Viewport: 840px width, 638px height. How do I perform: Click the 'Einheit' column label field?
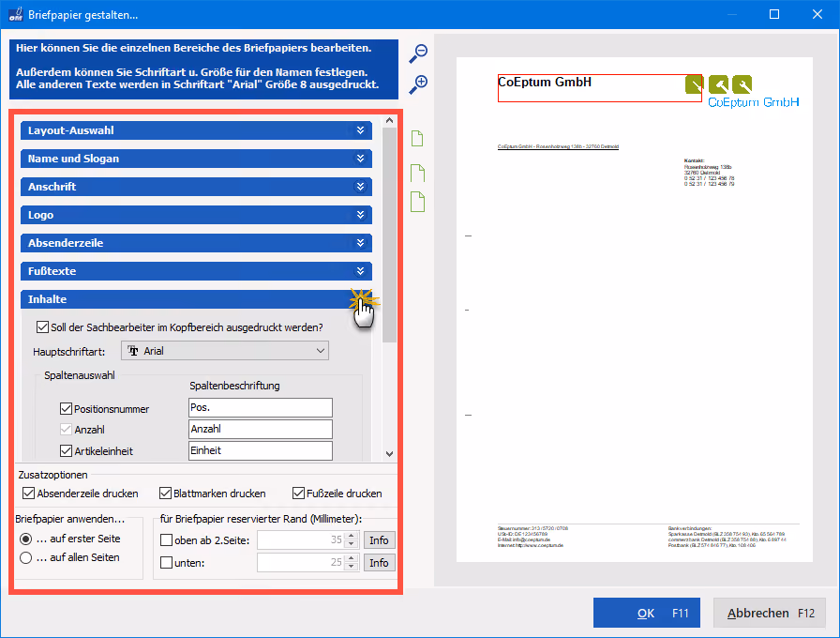point(261,450)
